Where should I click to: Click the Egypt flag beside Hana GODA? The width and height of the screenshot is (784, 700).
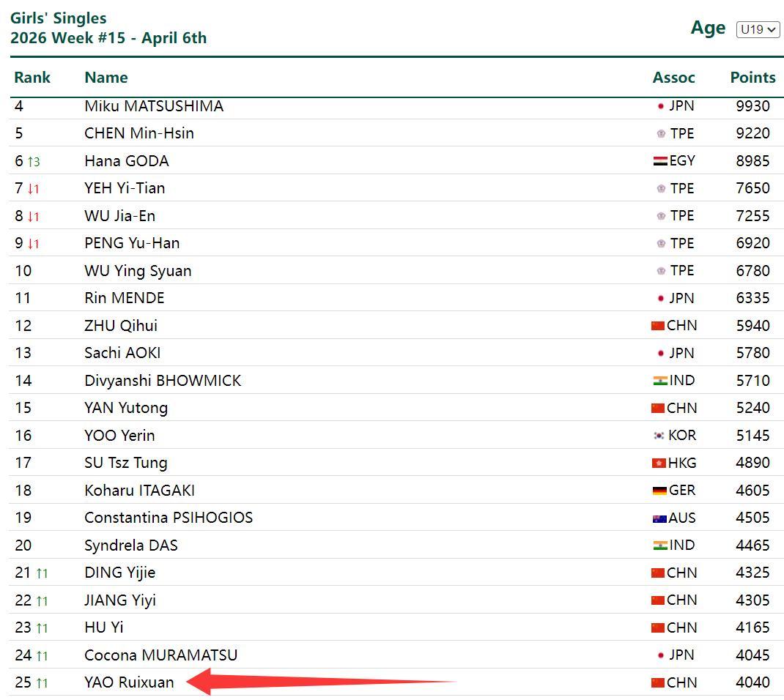coord(659,161)
